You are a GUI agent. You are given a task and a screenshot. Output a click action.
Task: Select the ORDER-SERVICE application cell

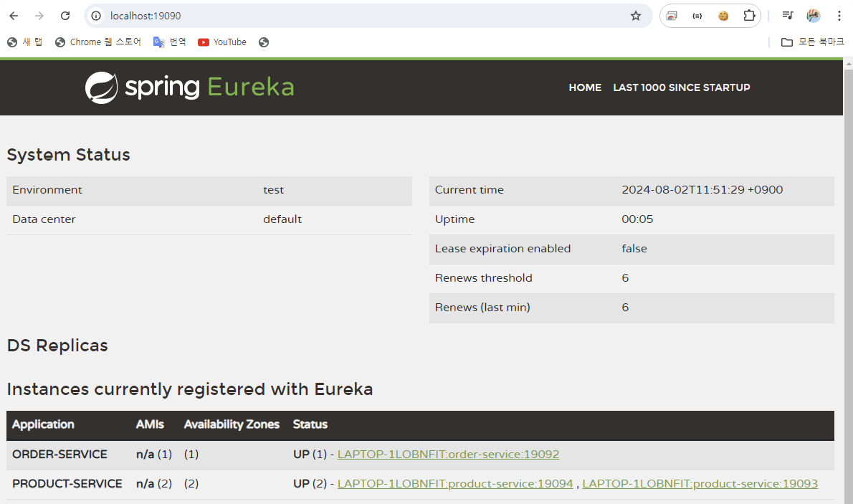[x=59, y=455]
